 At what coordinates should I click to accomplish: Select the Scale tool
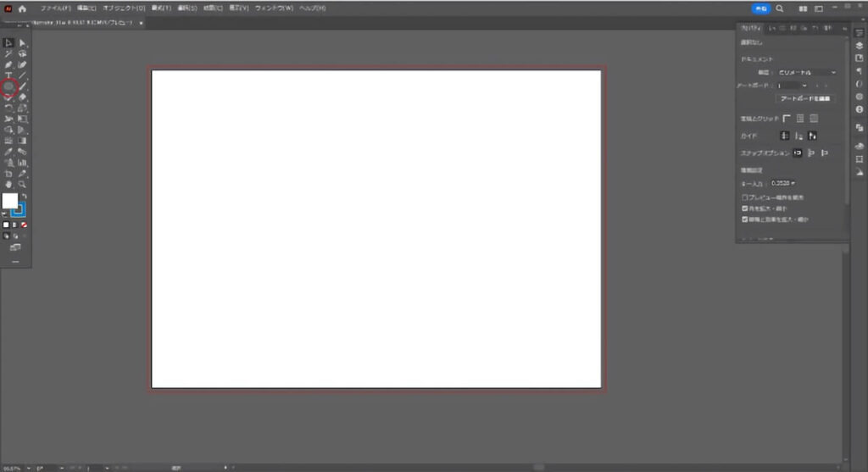pyautogui.click(x=22, y=108)
